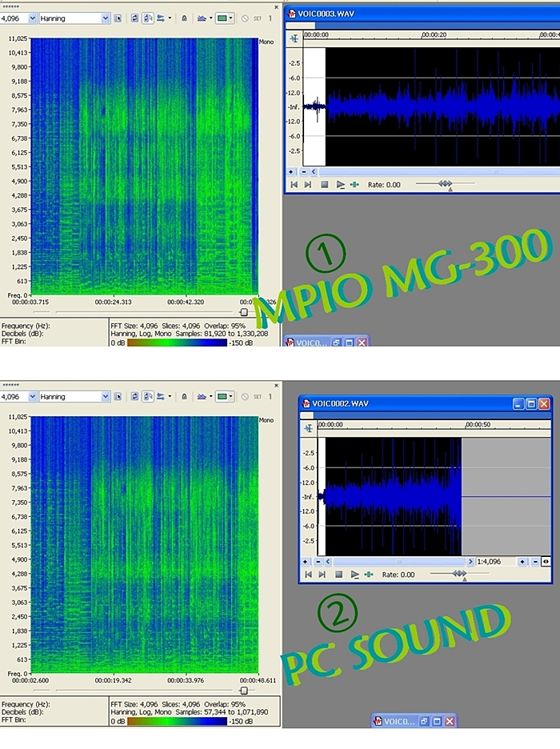
Task: Expand arrow beside blue arrows icon, upper panel
Action: [170, 18]
